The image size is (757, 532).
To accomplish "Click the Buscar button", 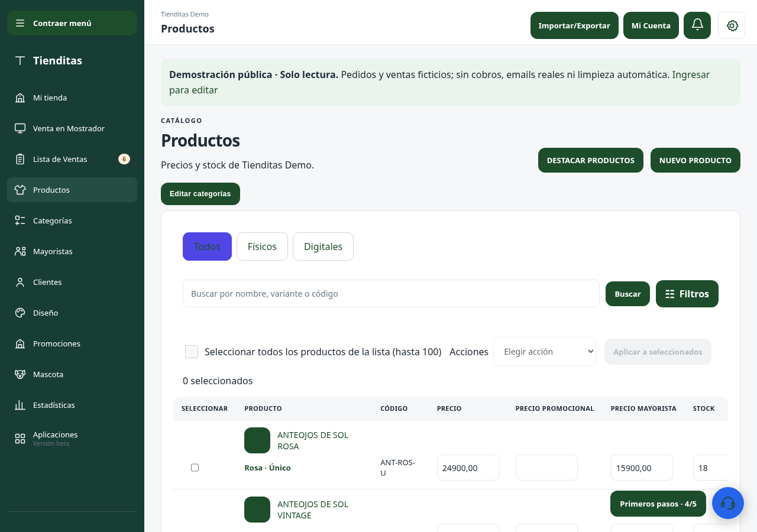I will point(627,294).
